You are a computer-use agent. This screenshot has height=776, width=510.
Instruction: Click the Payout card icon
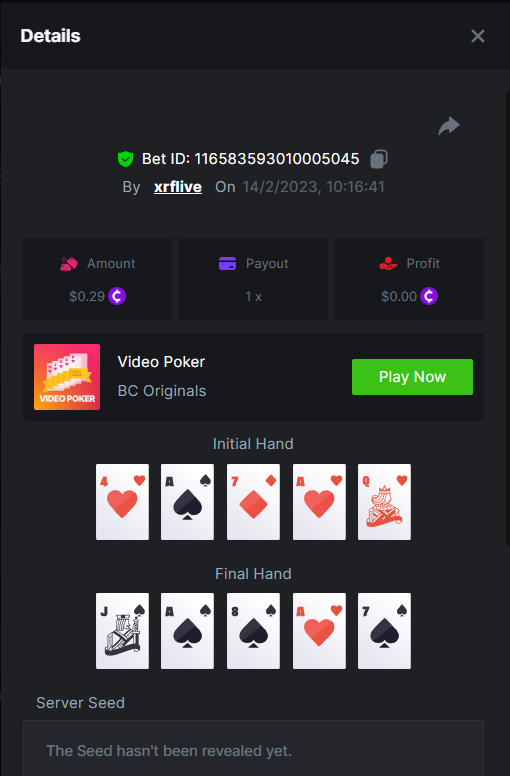click(x=228, y=263)
